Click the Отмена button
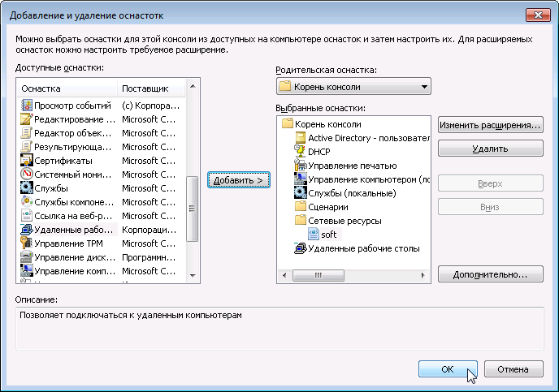Image resolution: width=559 pixels, height=392 pixels. (x=513, y=369)
